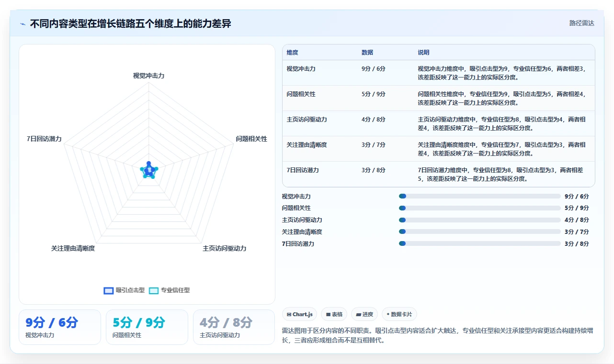Select the 进度 tag chip
The width and height of the screenshot is (614, 364).
point(364,314)
